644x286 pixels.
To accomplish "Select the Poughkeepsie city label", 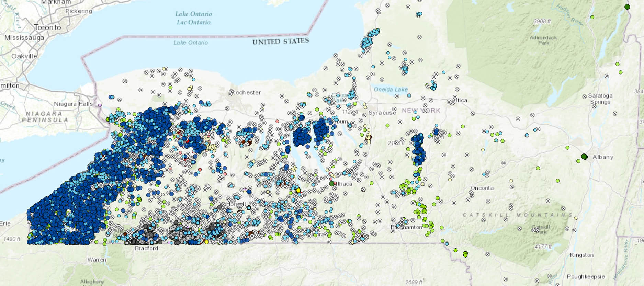I will (x=586, y=277).
